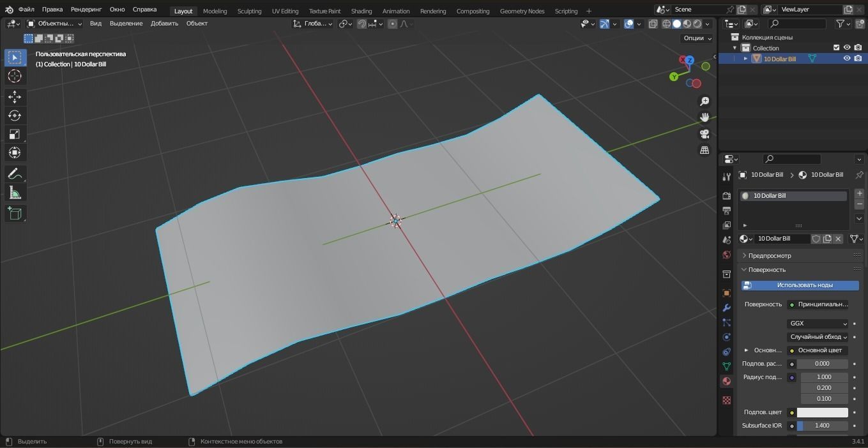This screenshot has width=868, height=448.
Task: Toggle viewport gizmos display
Action: point(604,24)
